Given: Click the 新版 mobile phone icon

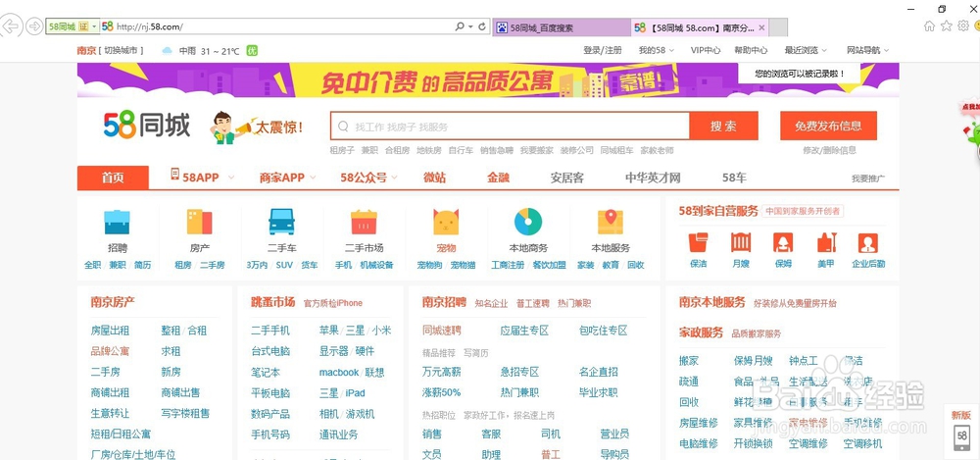Looking at the screenshot, I should (962, 436).
